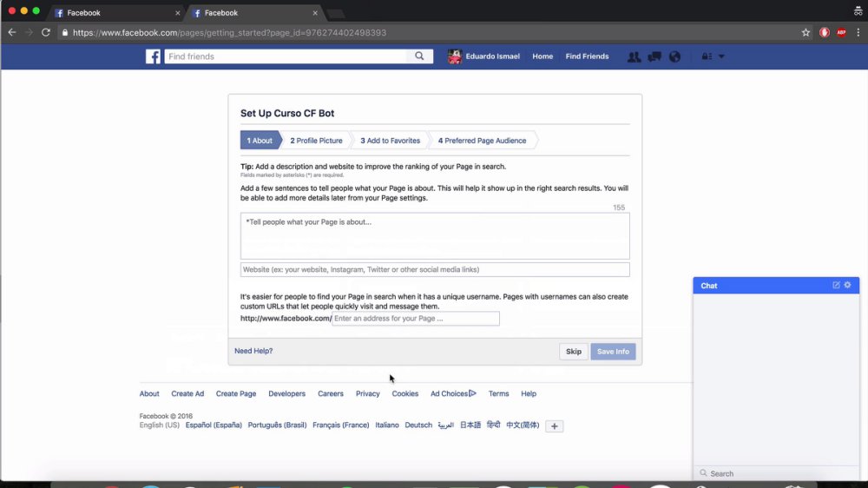Click the Website input field
Viewport: 868px width, 488px height.
point(435,270)
